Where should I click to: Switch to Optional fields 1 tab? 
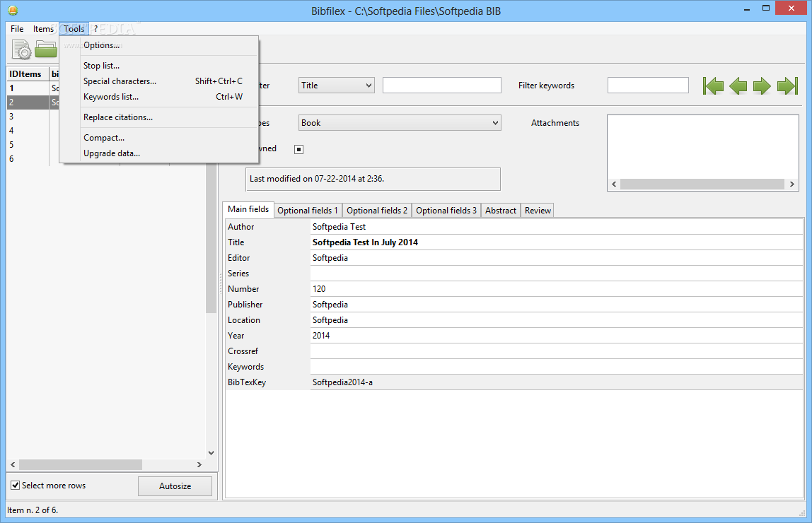308,211
